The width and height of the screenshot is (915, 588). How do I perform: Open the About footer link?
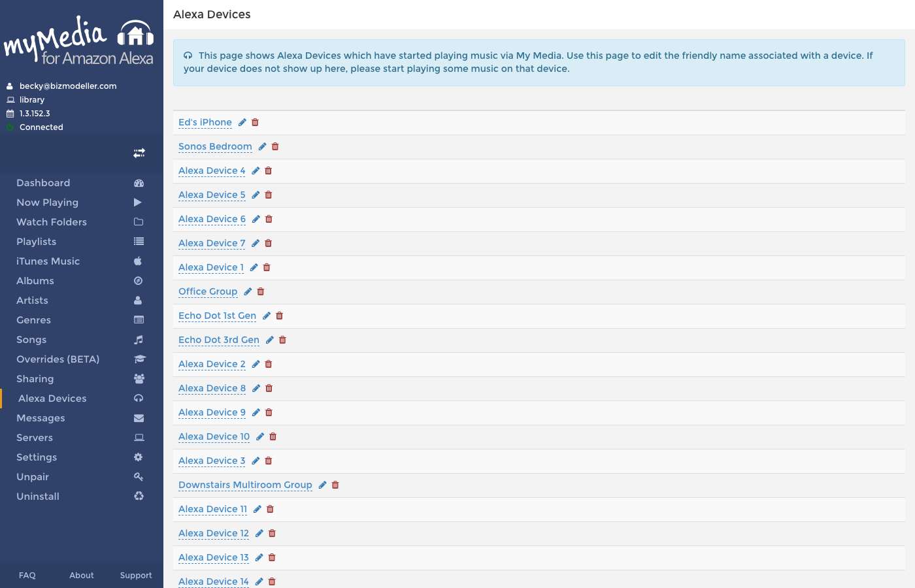(82, 576)
